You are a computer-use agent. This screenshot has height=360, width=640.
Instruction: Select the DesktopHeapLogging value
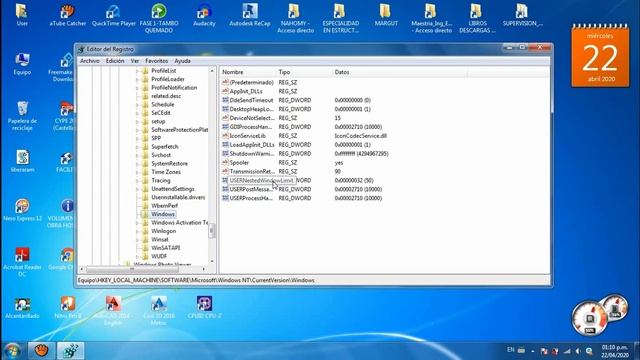(x=251, y=109)
